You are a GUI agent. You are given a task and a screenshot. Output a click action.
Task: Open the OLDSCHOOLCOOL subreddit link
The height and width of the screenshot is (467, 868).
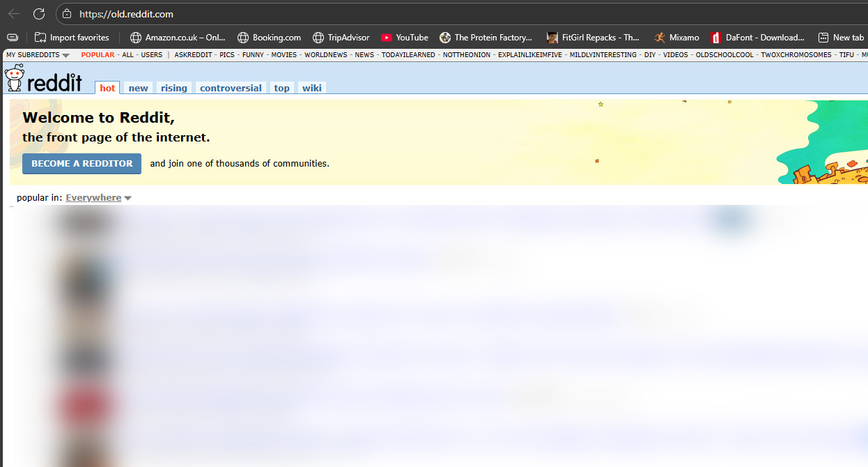[x=724, y=55]
